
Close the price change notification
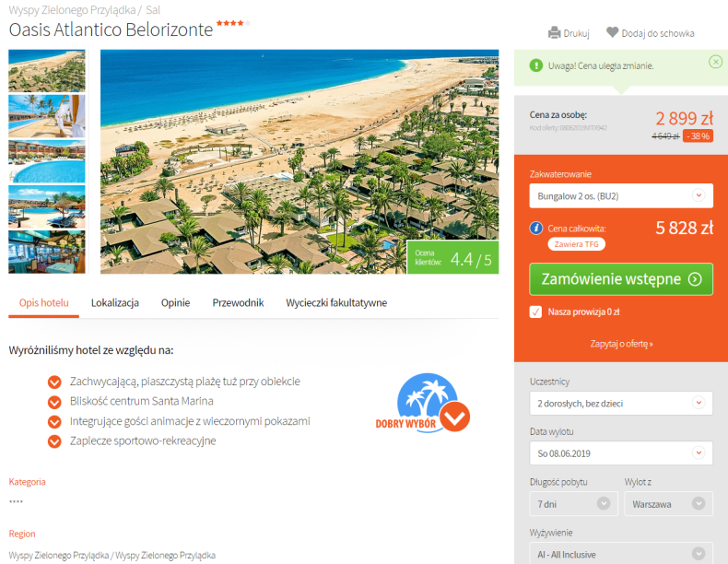coord(715,62)
